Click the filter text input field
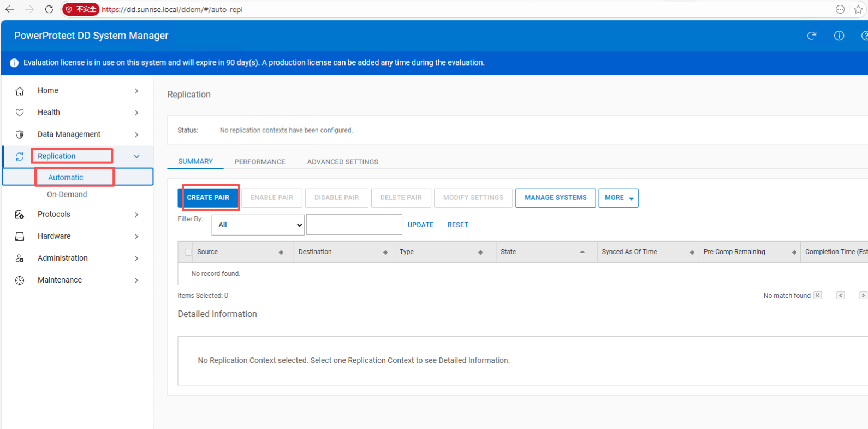Screen dimensions: 868x429 point(354,225)
